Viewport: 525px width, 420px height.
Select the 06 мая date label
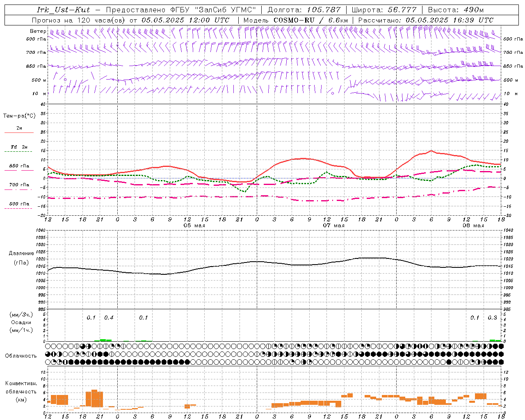194,226
